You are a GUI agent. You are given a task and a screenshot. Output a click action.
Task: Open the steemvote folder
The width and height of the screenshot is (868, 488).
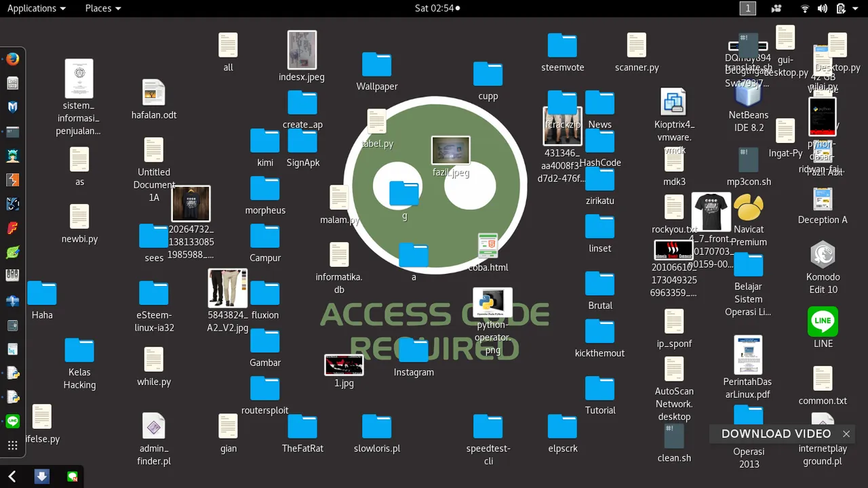click(562, 45)
